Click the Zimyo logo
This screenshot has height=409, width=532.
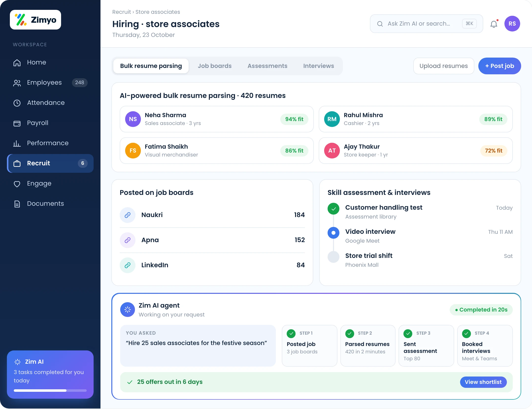[x=35, y=20]
